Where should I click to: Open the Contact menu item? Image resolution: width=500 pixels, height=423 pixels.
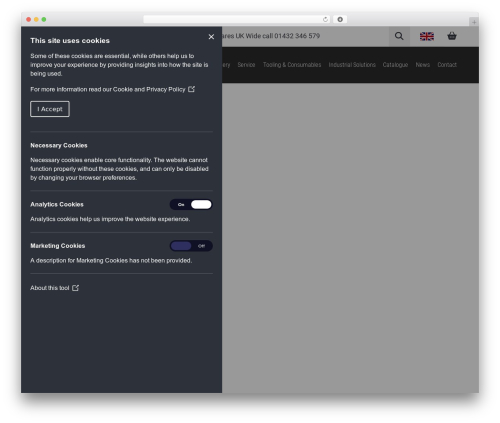click(447, 65)
